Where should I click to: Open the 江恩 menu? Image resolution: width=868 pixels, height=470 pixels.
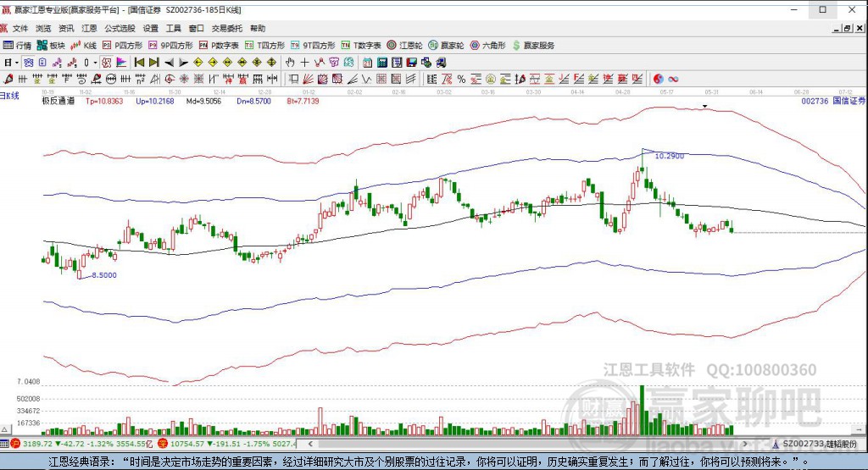tap(89, 28)
